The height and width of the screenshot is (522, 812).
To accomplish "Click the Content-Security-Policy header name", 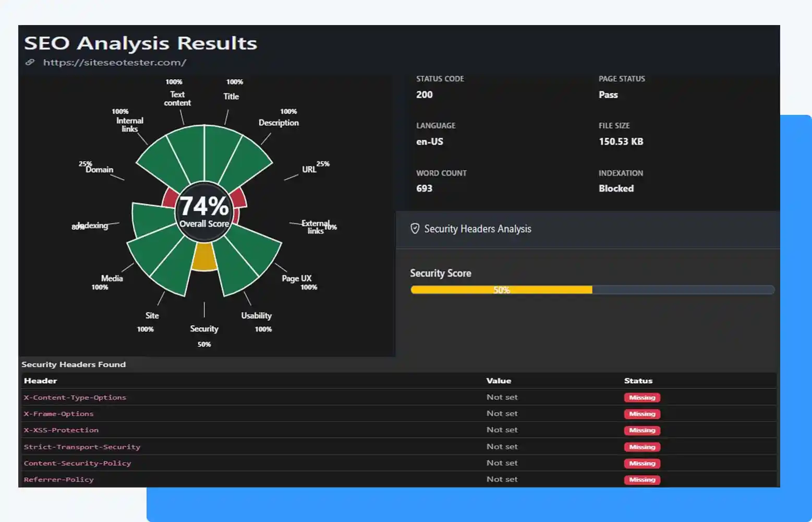I will click(x=77, y=463).
